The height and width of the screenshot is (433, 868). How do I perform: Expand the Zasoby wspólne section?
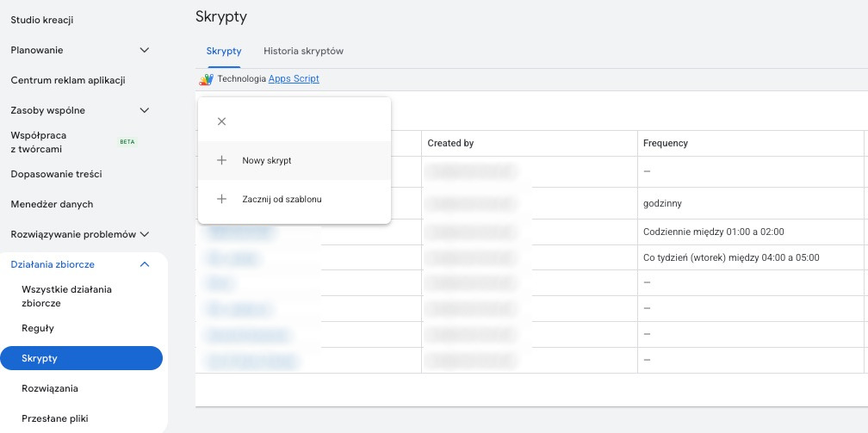pyautogui.click(x=145, y=110)
